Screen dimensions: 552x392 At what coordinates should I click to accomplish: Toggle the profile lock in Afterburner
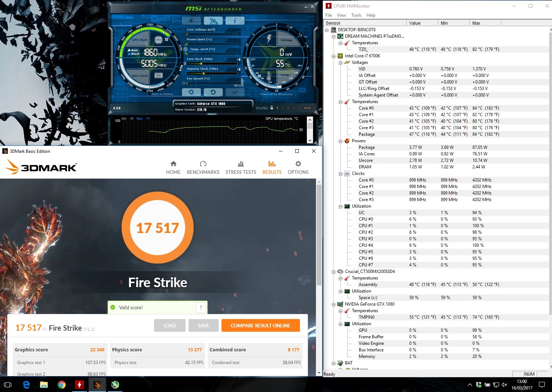[272, 107]
